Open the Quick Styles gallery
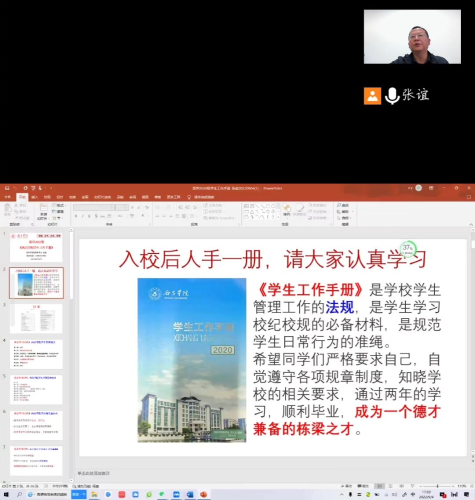 pyautogui.click(x=299, y=210)
